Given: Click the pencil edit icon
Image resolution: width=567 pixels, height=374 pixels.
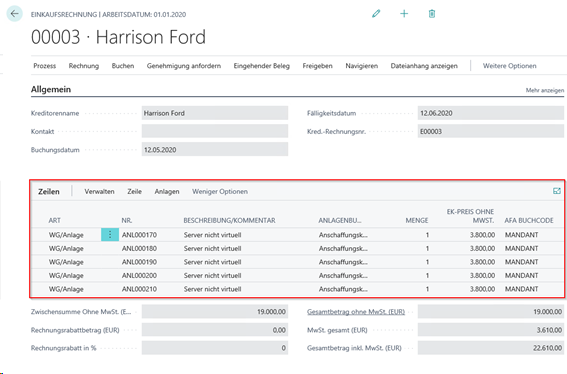Looking at the screenshot, I should click(x=376, y=14).
